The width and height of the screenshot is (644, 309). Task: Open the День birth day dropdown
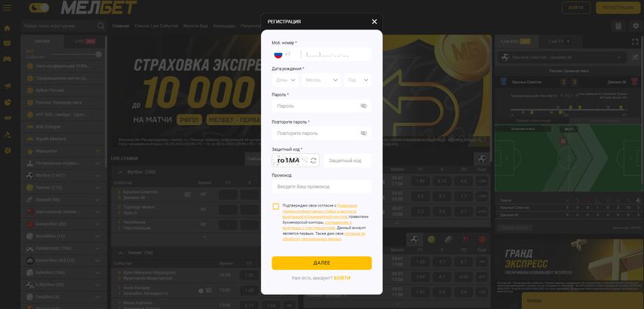tap(286, 80)
